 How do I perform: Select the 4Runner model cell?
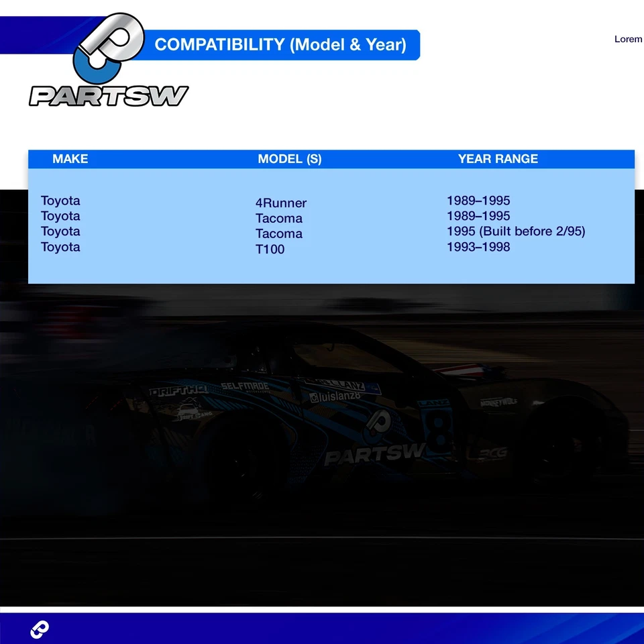coord(281,203)
